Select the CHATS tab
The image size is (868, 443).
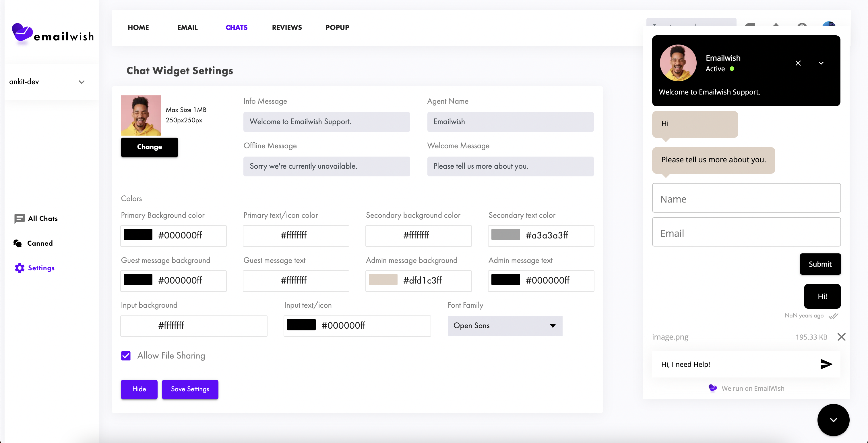237,28
